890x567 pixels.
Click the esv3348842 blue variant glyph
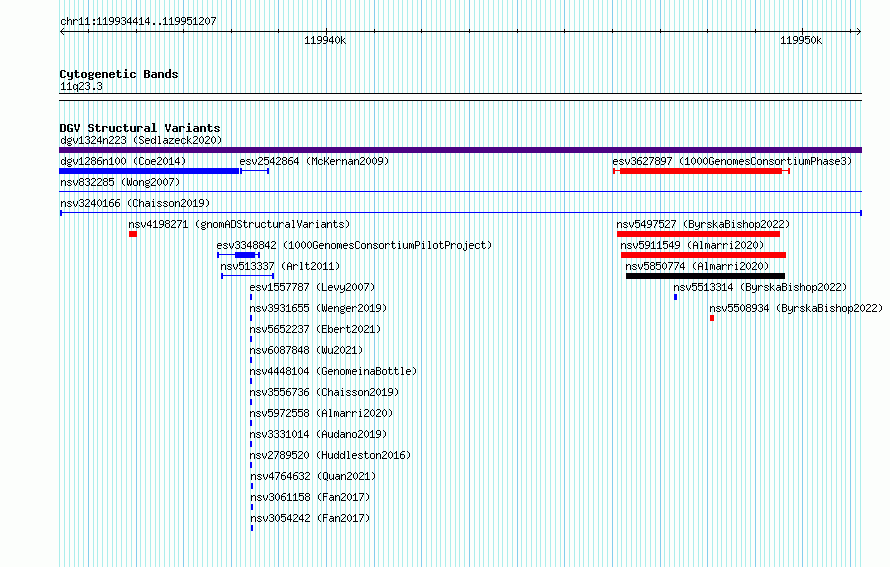(238, 255)
